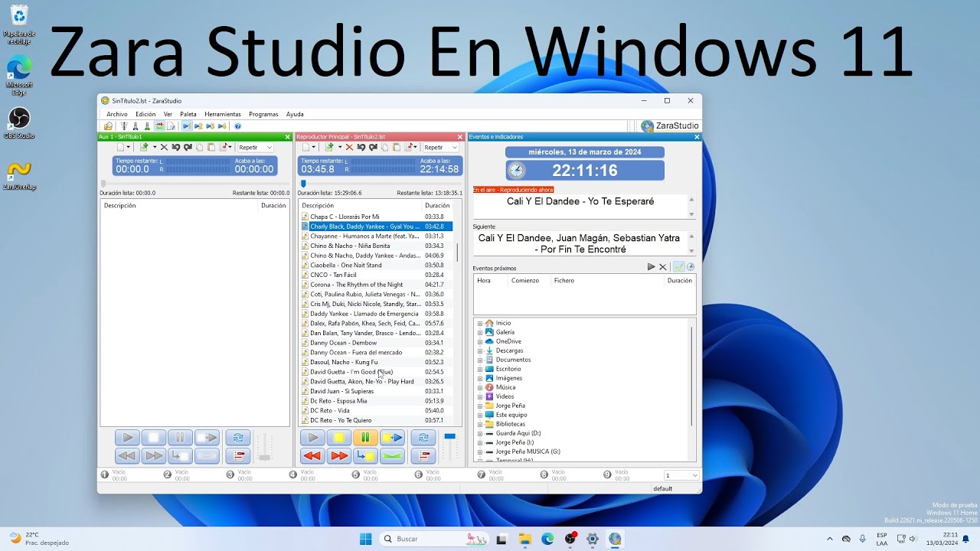Image resolution: width=980 pixels, height=551 pixels.
Task: Expand the Música folder node
Action: (480, 387)
